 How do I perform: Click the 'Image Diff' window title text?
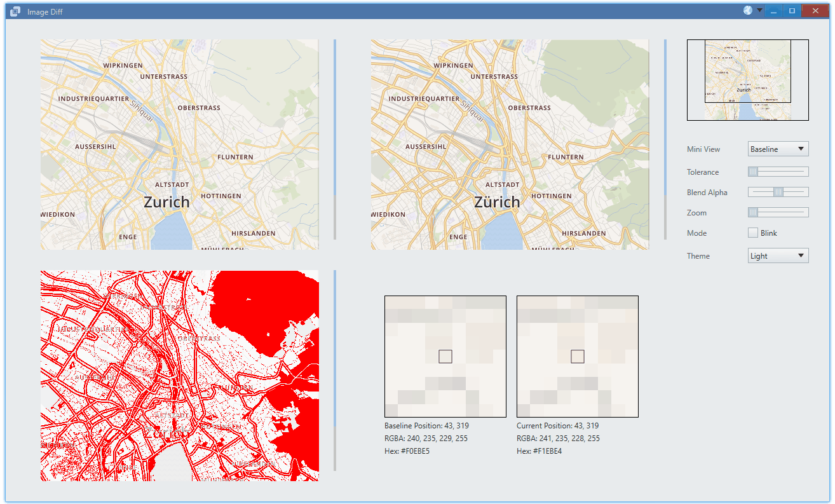coord(45,12)
